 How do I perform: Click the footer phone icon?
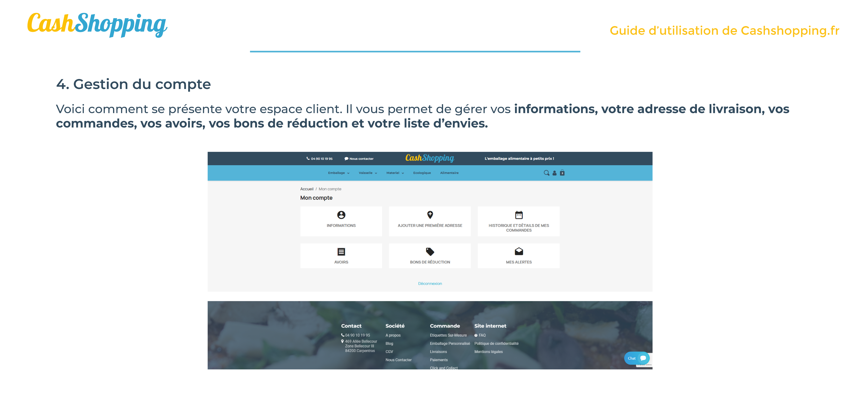point(343,335)
